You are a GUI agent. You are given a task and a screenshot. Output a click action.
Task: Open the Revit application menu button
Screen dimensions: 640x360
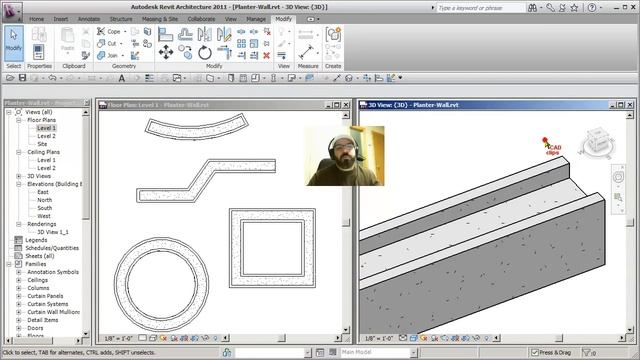12,11
